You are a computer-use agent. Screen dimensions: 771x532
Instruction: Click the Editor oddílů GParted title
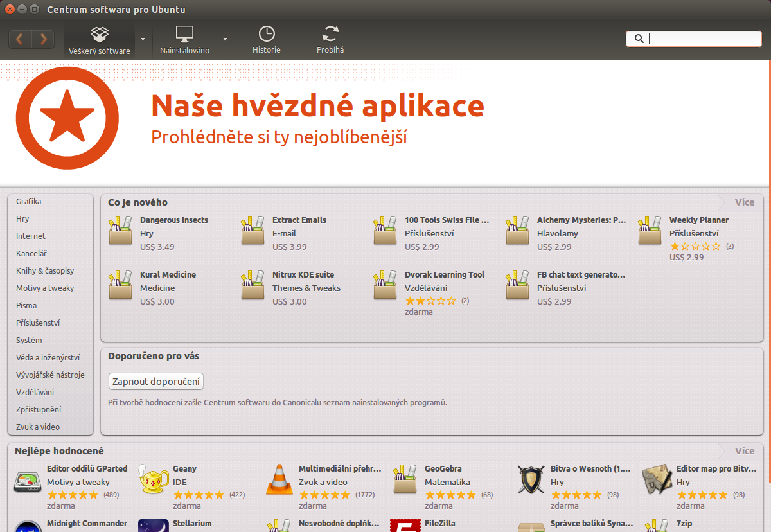click(87, 469)
